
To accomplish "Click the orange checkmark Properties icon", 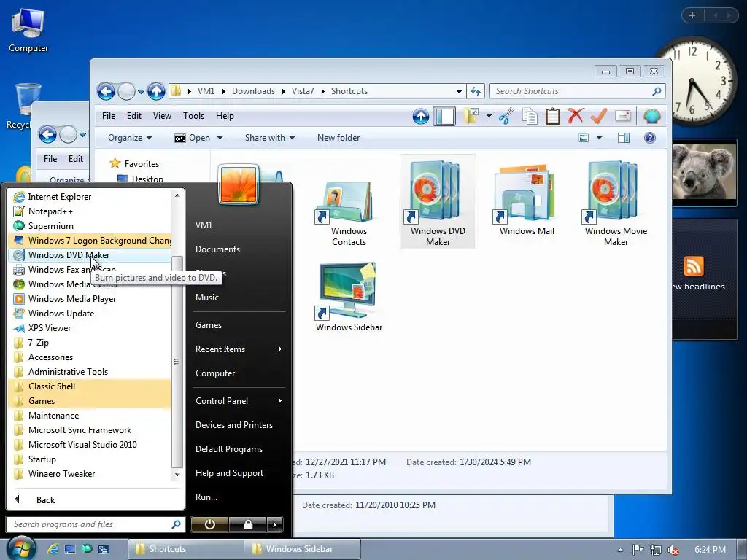I will pos(599,116).
